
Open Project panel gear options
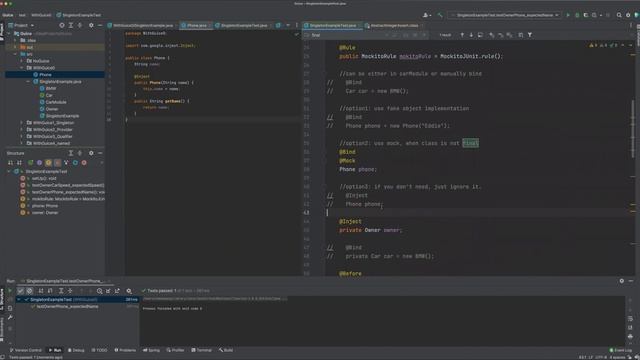pos(91,25)
